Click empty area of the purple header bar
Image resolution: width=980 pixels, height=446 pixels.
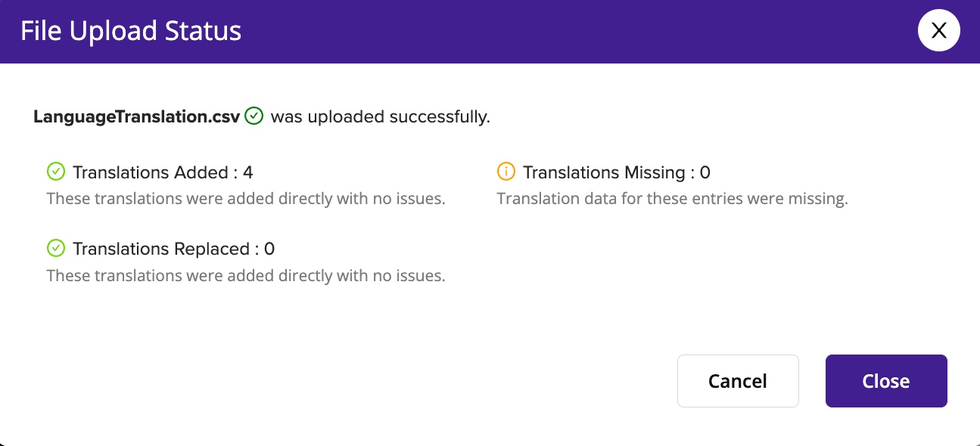coord(575,31)
